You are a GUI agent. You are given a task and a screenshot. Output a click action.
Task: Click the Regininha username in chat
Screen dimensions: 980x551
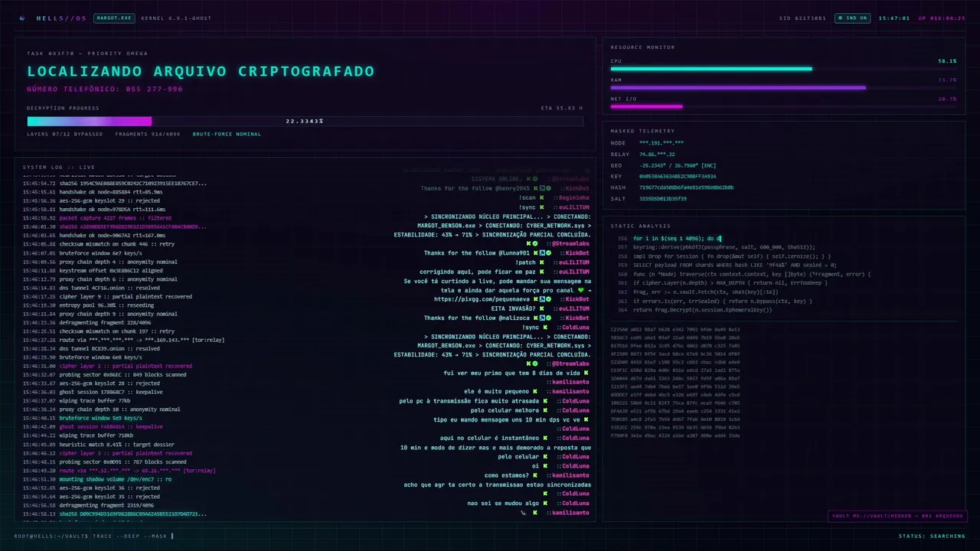pyautogui.click(x=574, y=197)
